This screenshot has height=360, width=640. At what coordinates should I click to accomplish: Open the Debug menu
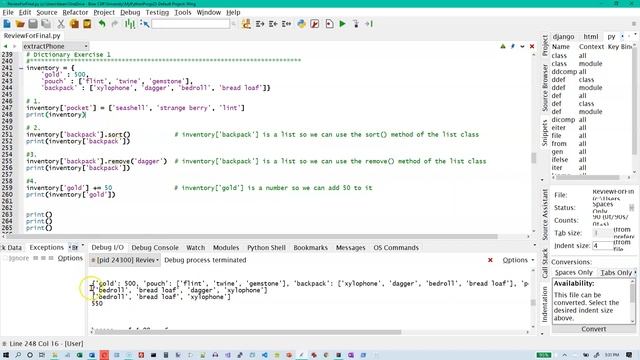point(130,12)
